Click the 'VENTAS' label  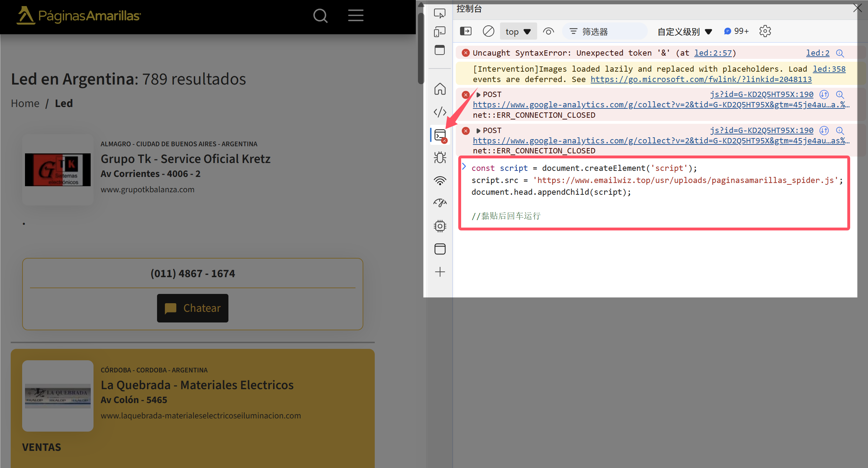pos(41,447)
